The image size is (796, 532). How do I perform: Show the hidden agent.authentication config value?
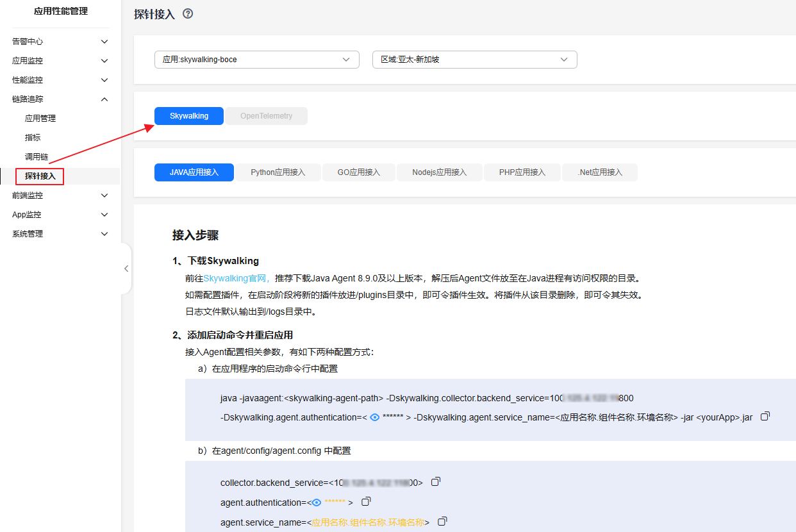(x=316, y=502)
